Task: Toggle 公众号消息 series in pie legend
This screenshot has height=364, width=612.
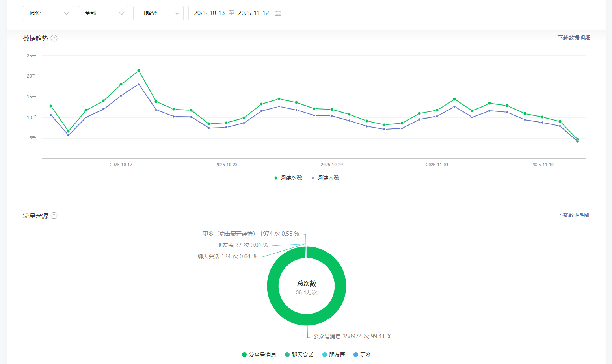Action: click(x=259, y=355)
